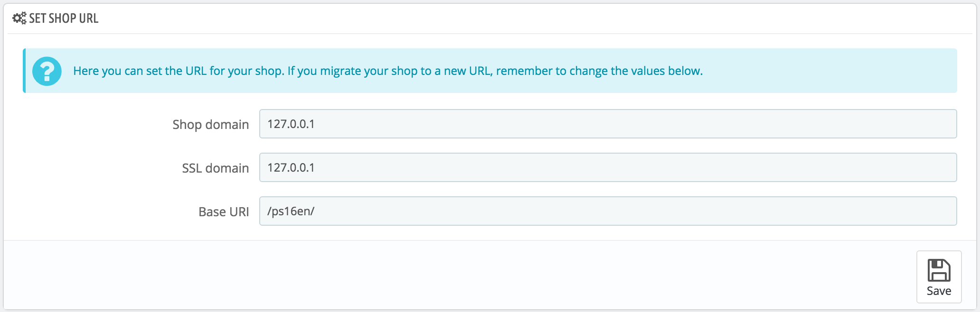
Task: Click the question mark help icon
Action: pyautogui.click(x=47, y=71)
